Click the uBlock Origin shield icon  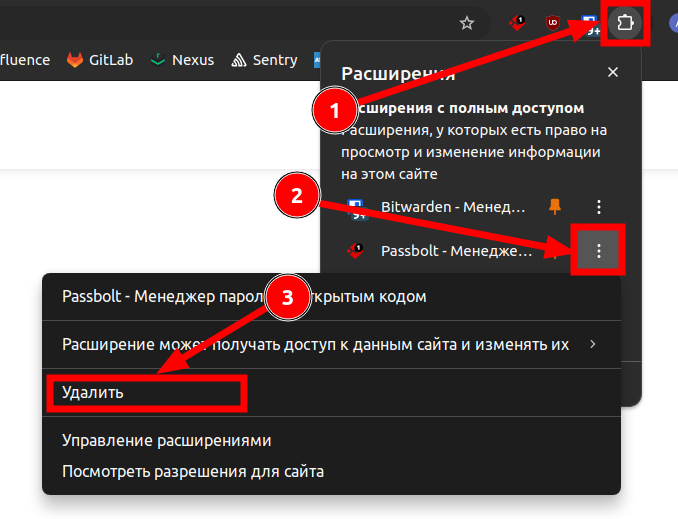pos(553,22)
